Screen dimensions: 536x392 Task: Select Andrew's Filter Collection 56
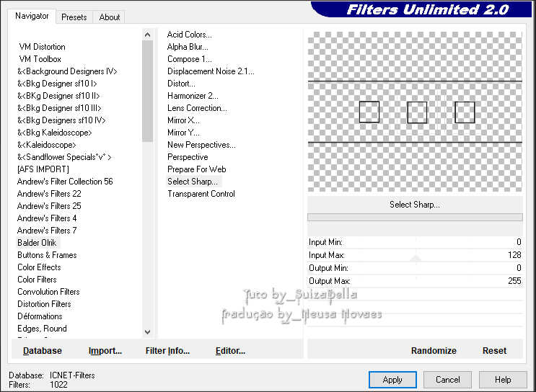coord(65,182)
